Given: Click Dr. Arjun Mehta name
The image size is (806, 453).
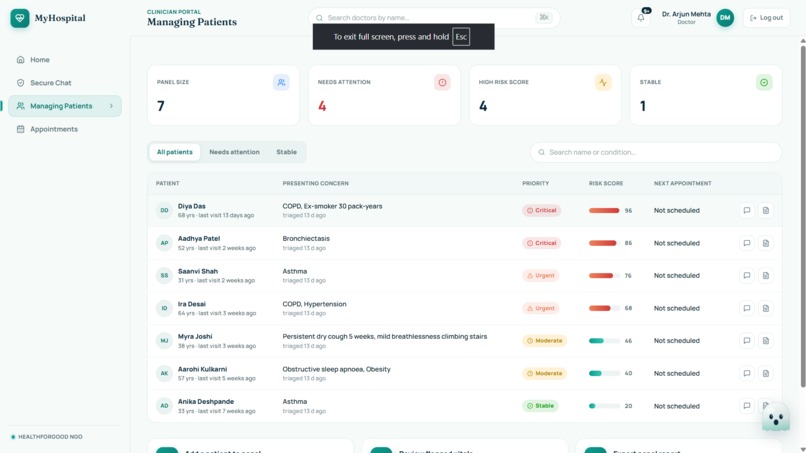Looking at the screenshot, I should [x=686, y=14].
